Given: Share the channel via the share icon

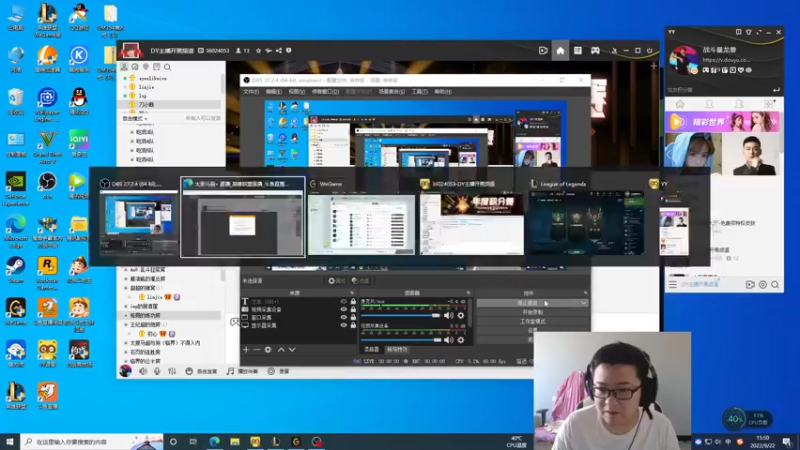Looking at the screenshot, I should [279, 51].
